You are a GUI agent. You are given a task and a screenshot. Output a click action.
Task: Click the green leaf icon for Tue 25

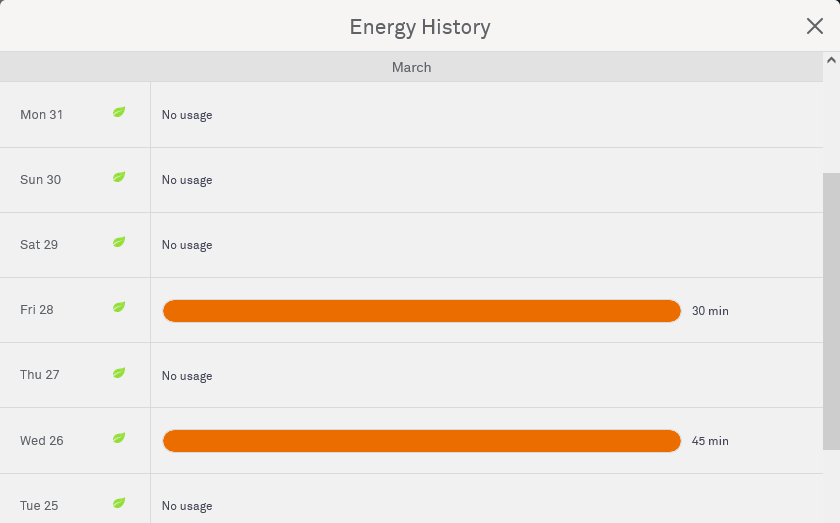[119, 503]
